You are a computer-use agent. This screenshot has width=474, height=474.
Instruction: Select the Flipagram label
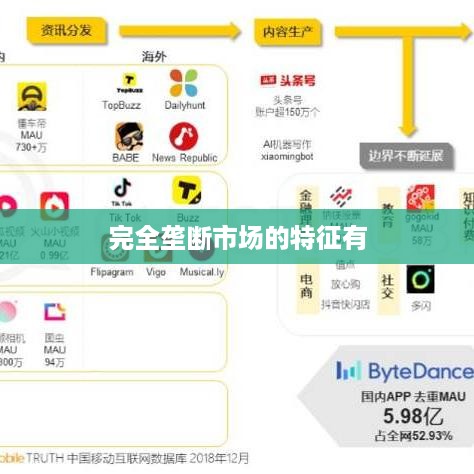coord(112,272)
